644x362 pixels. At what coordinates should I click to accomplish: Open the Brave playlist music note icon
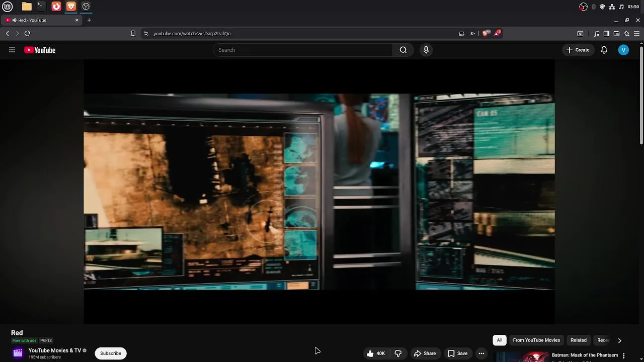596,34
